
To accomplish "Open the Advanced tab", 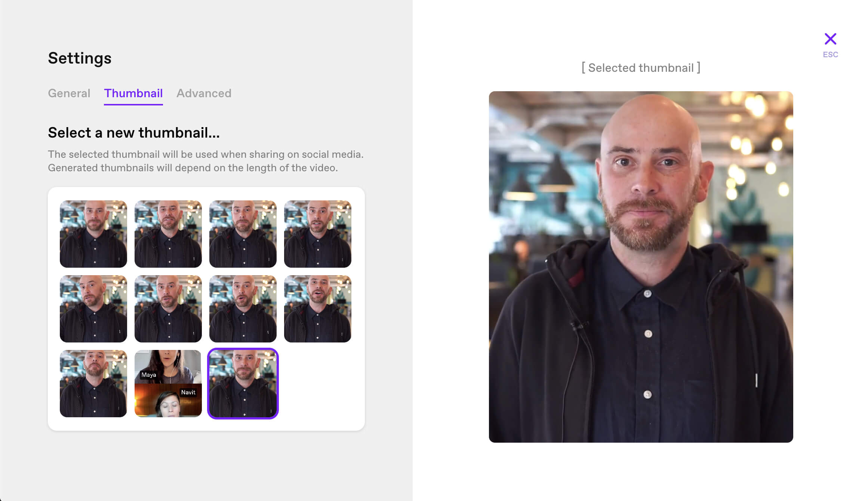I will point(204,93).
